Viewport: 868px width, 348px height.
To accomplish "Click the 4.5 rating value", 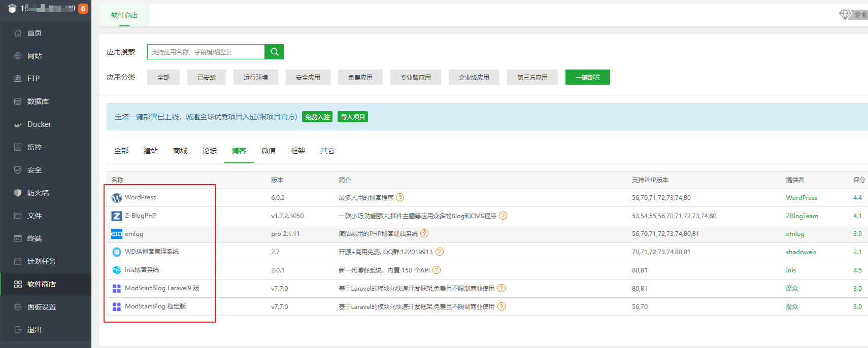I will pyautogui.click(x=857, y=270).
